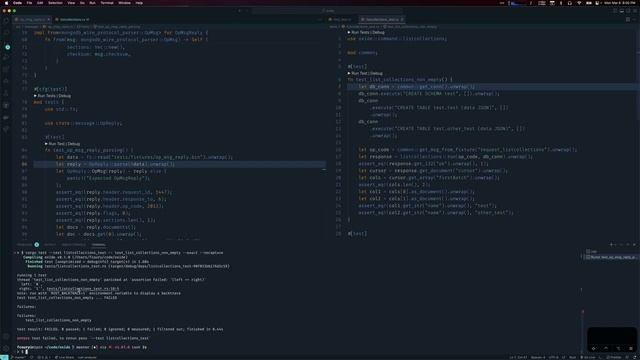
Task: Click the command center search box
Action: [327, 11]
